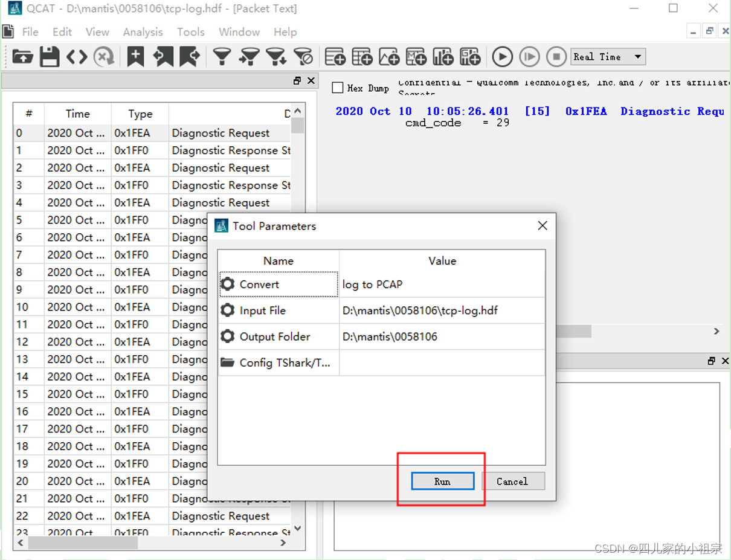Click the packet list scroll-up arrow
731x560 pixels.
coord(297,111)
